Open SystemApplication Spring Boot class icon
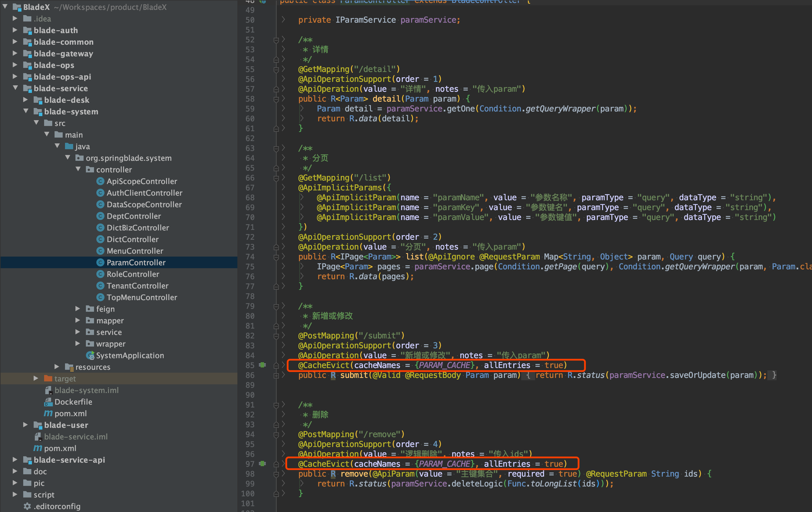The width and height of the screenshot is (812, 512). point(90,356)
